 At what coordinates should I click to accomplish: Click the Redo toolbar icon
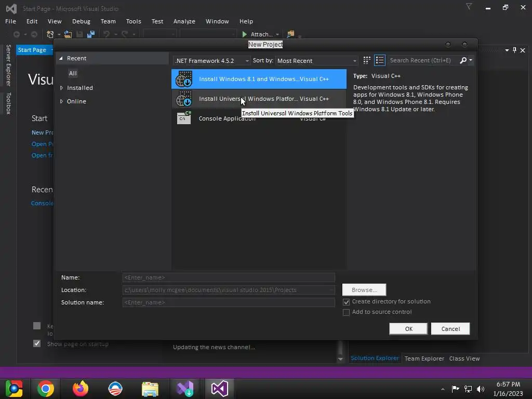point(125,34)
